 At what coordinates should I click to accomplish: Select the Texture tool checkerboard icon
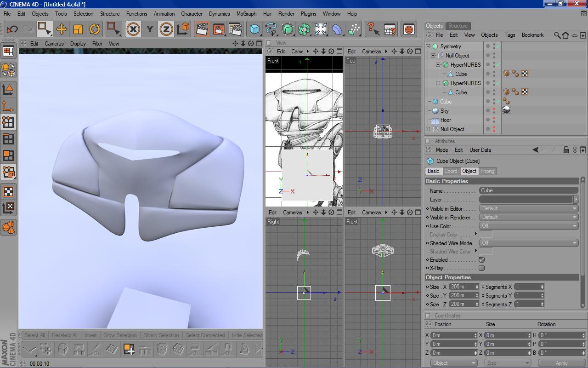click(8, 191)
